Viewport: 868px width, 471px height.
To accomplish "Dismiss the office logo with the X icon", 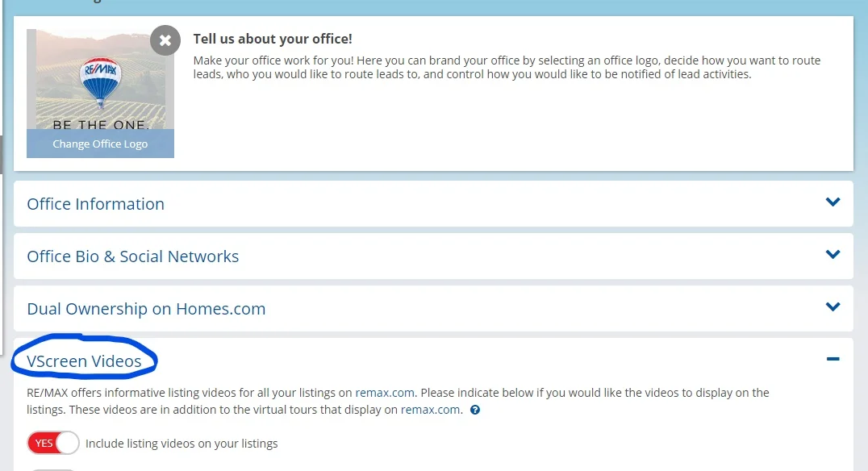I will coord(165,40).
